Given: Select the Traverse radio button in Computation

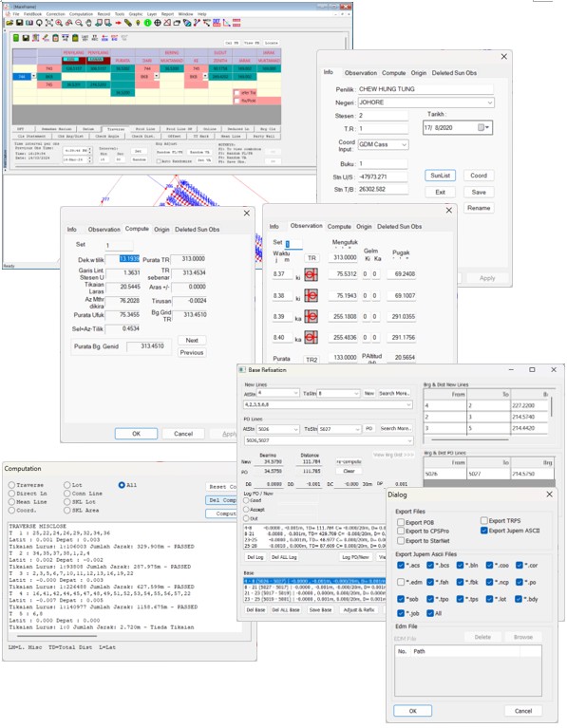Looking at the screenshot, I should 11,485.
